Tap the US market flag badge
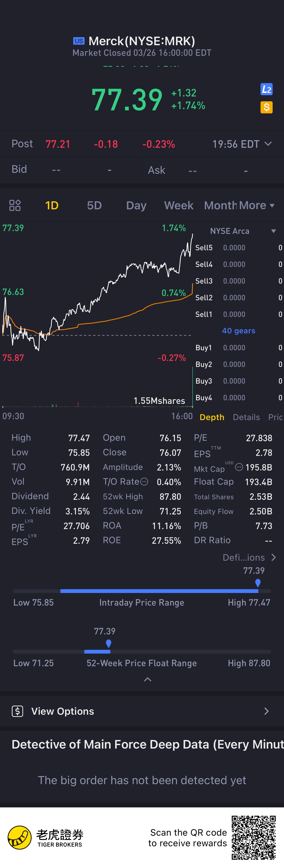284x868 pixels. pyautogui.click(x=79, y=41)
